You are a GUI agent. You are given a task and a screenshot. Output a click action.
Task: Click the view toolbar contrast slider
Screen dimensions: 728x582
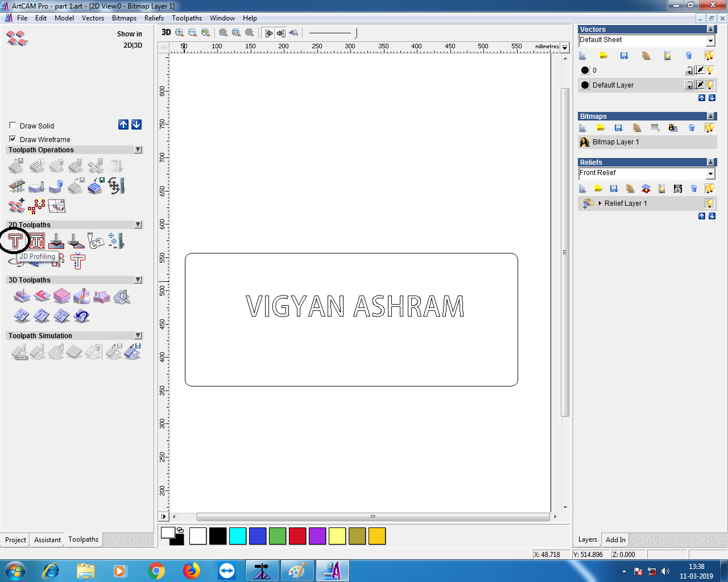[x=333, y=33]
